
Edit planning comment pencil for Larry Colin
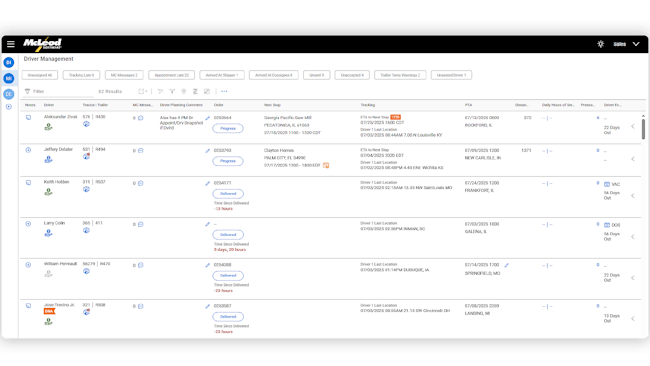(207, 224)
